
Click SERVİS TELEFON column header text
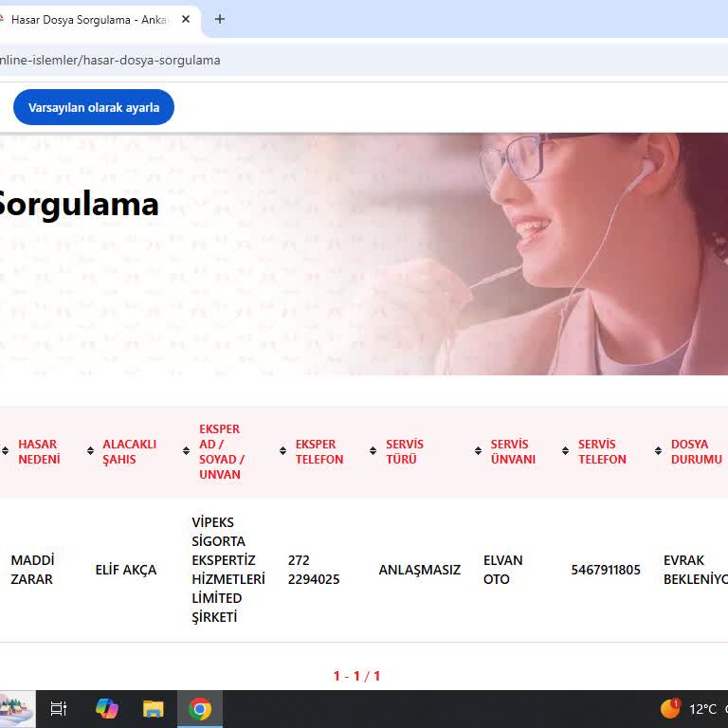point(602,451)
